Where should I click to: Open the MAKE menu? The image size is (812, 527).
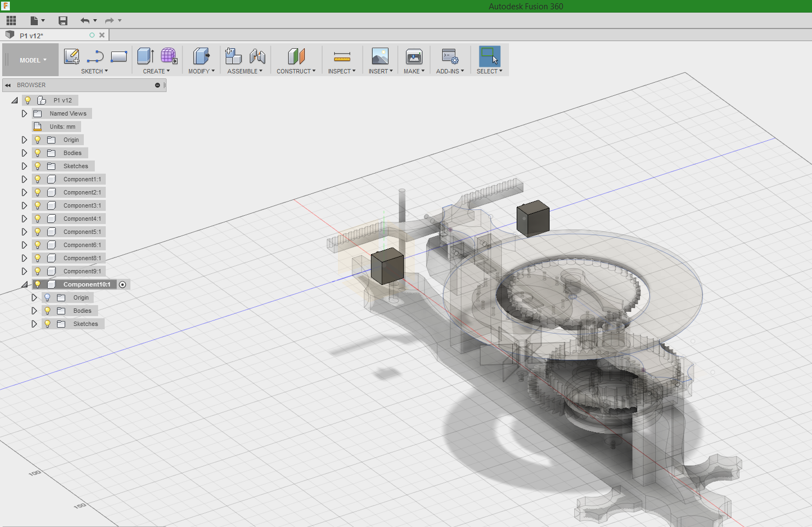414,71
